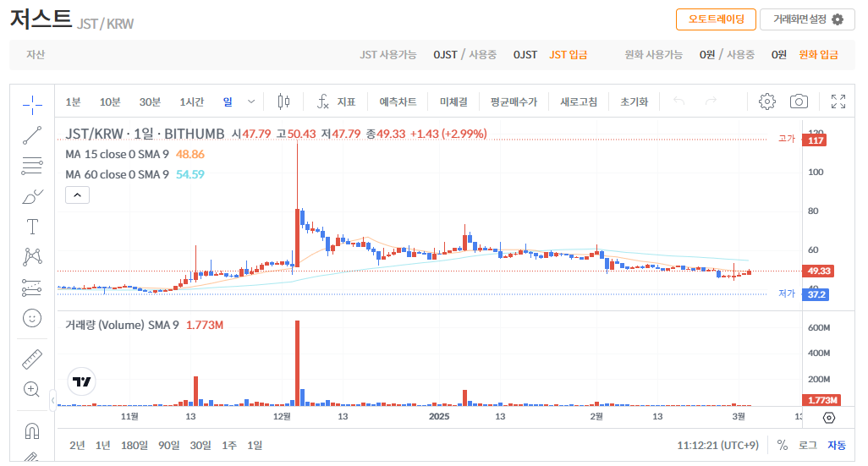Activate the zoom in tool
Screen dimensions: 868x466
point(32,389)
